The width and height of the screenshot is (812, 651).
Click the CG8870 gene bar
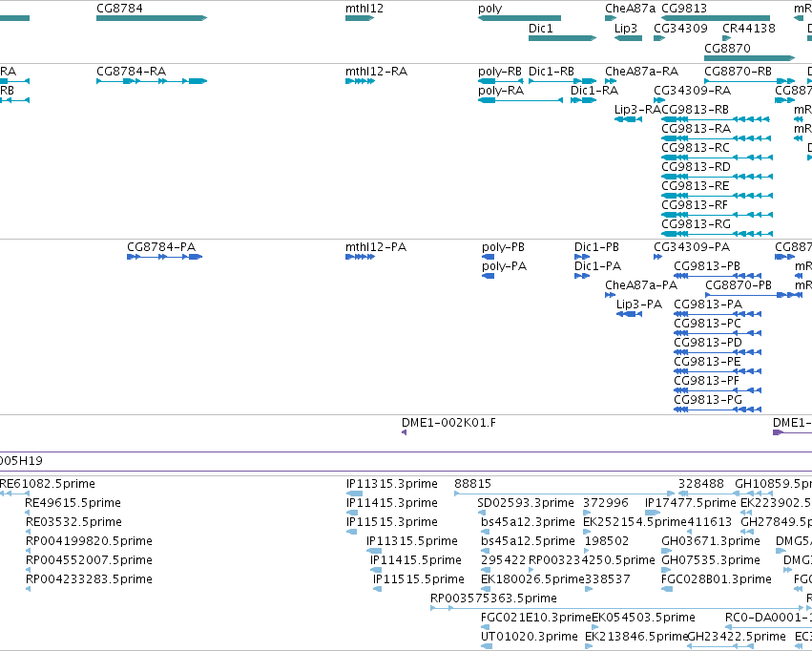(749, 58)
